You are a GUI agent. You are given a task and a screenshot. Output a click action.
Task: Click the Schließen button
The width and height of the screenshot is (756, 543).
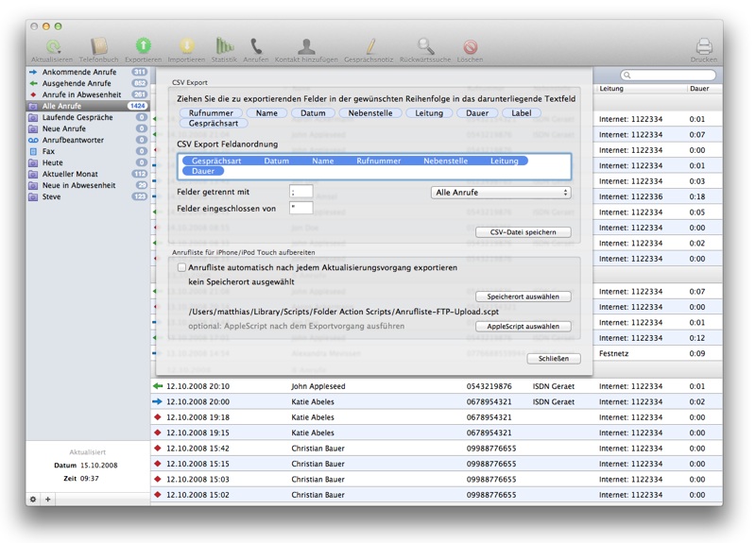pyautogui.click(x=553, y=359)
